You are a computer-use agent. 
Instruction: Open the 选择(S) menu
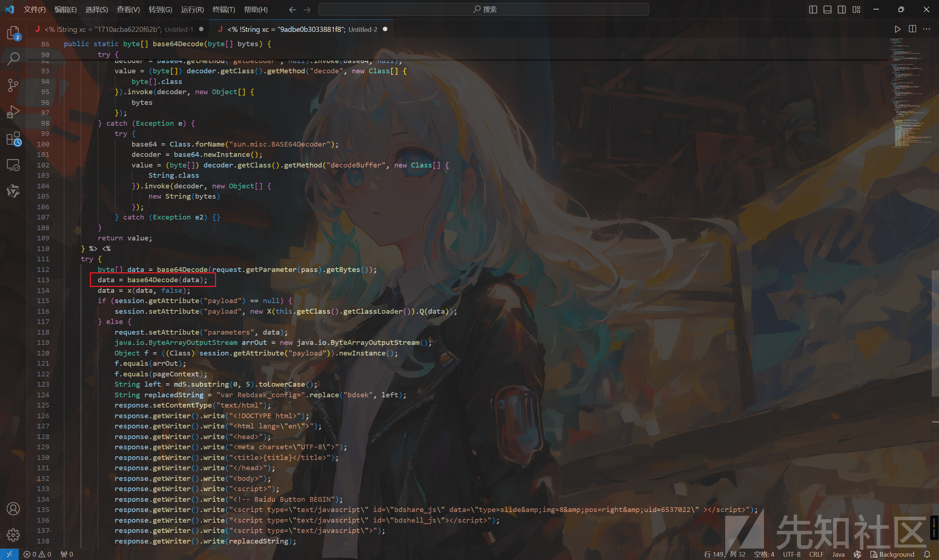pyautogui.click(x=97, y=10)
